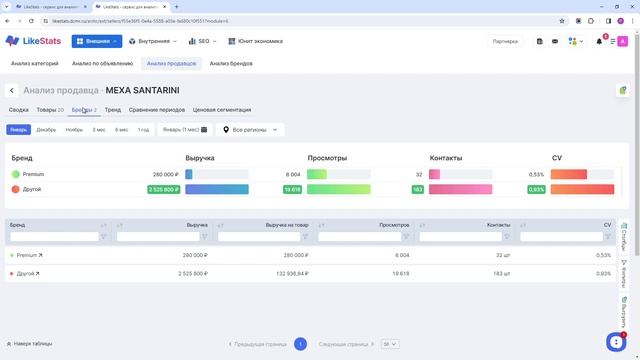Go to Предыдущая страница
The image size is (640, 360).
point(258,344)
